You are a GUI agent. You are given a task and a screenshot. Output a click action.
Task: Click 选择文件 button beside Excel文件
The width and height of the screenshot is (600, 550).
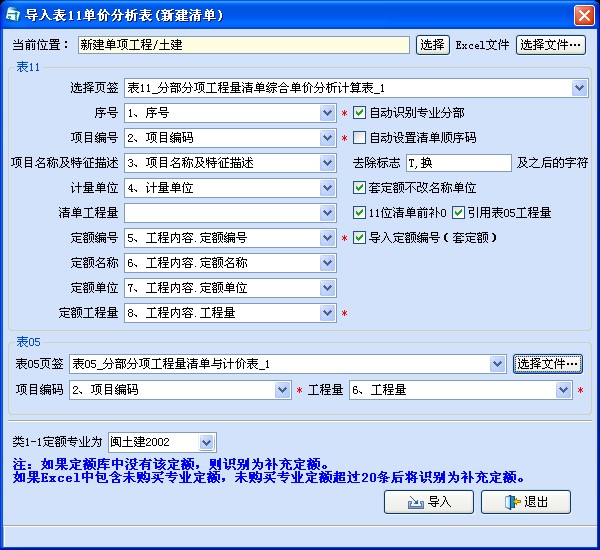click(550, 45)
